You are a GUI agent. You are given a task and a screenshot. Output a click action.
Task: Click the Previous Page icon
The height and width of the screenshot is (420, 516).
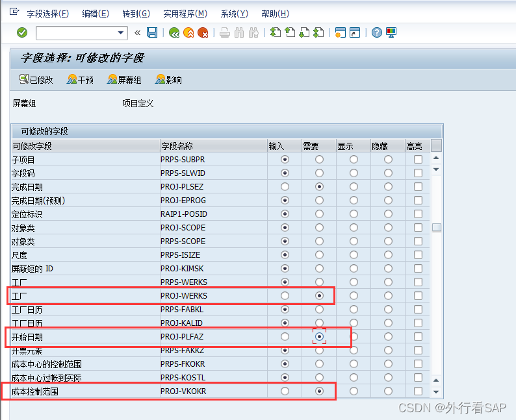click(290, 32)
